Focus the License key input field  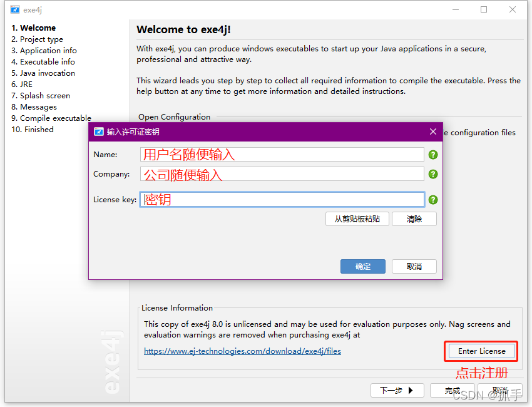coord(282,200)
